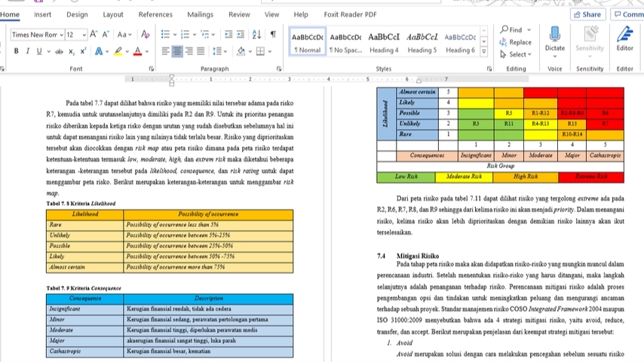Toggle italic formatting
This screenshot has height=362, width=644.
coord(27,51)
